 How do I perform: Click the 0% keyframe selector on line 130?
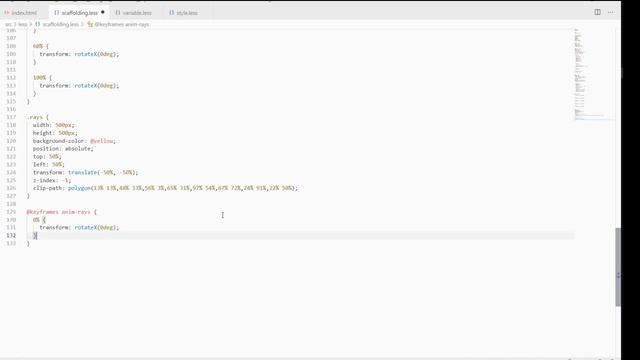(x=36, y=220)
